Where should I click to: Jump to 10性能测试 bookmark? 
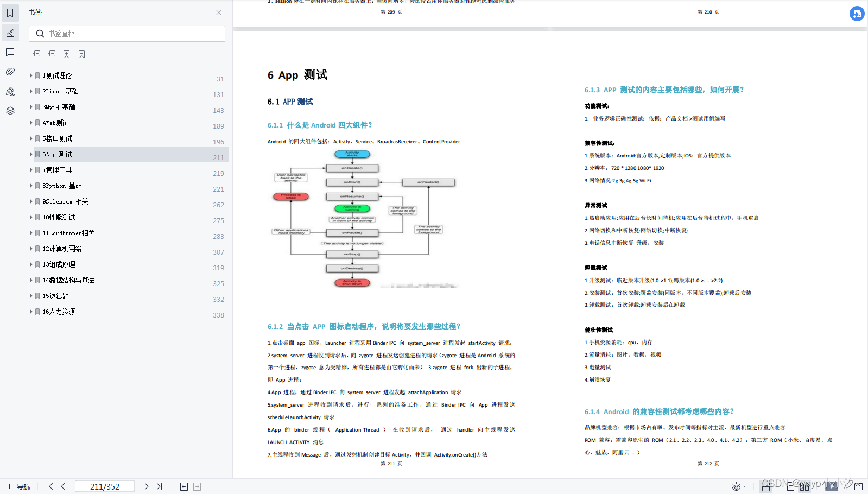point(59,217)
